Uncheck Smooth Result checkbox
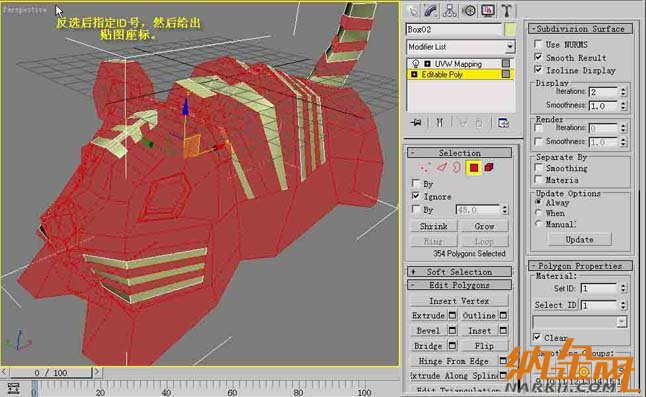The height and width of the screenshot is (397, 646). click(538, 57)
